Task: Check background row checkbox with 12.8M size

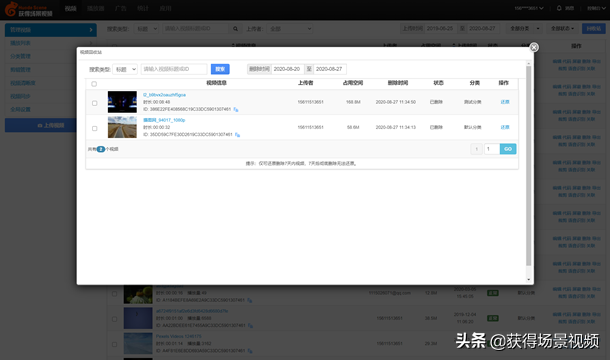Action: point(114,294)
